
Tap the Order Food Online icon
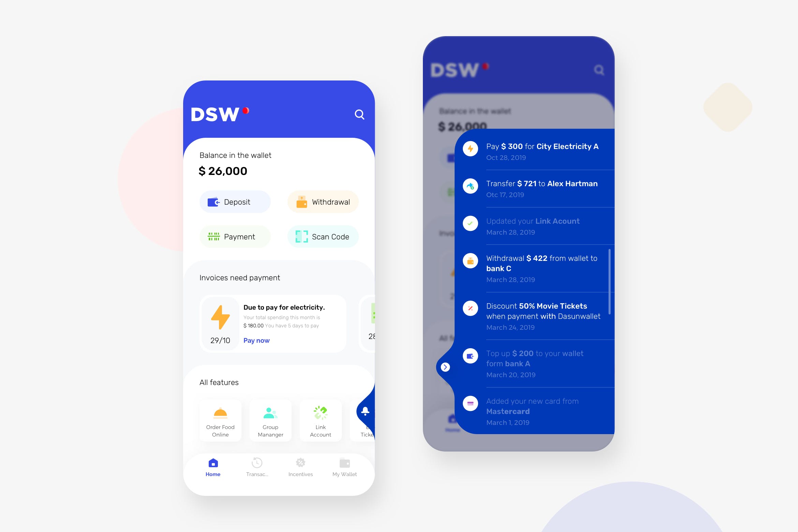point(220,414)
